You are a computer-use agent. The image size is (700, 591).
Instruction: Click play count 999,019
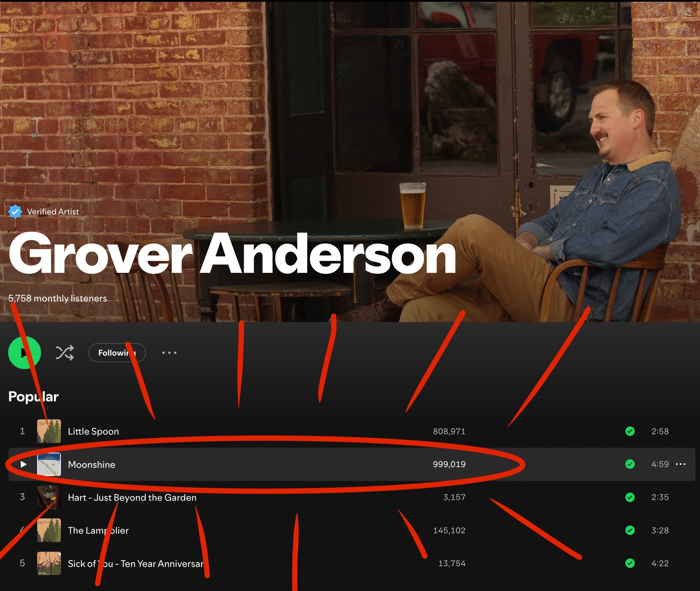(x=449, y=464)
